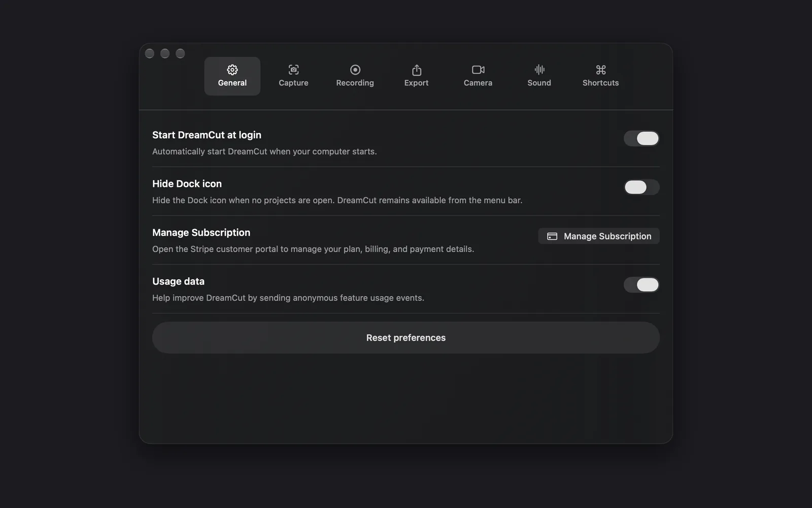Open the Sound waveform icon
812x508 pixels.
(539, 70)
